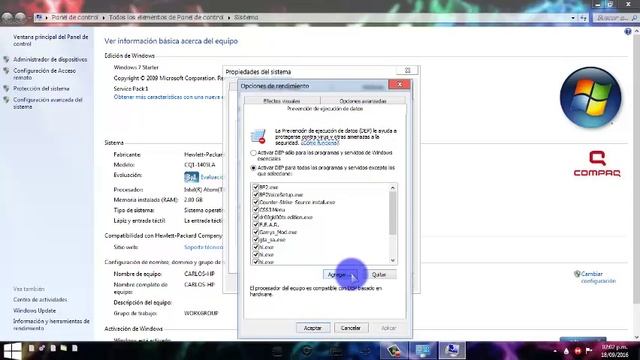Open Administrador de dispositivos link
Image resolution: width=640 pixels, height=360 pixels.
pyautogui.click(x=50, y=60)
